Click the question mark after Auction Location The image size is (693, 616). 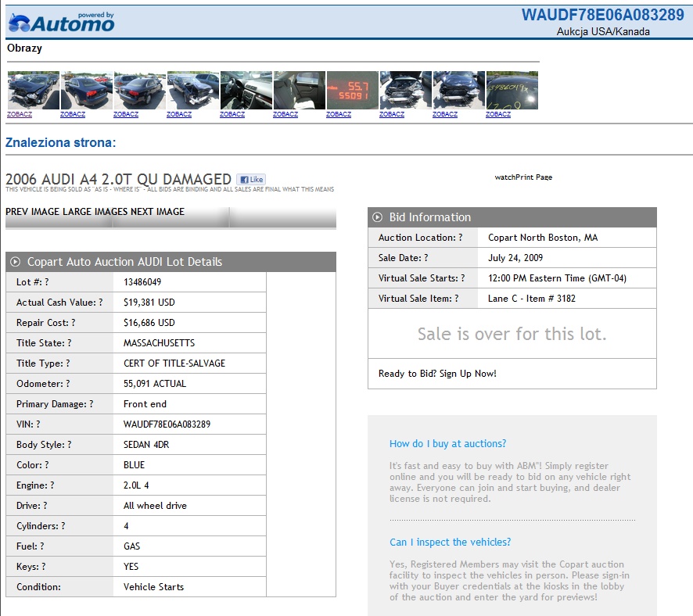pyautogui.click(x=461, y=238)
